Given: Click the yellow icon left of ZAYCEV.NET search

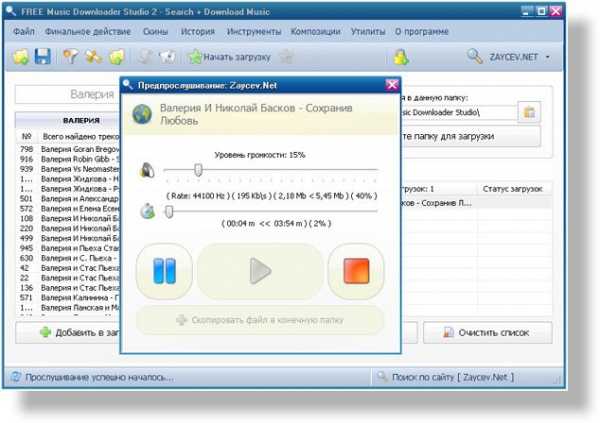Looking at the screenshot, I should [401, 57].
